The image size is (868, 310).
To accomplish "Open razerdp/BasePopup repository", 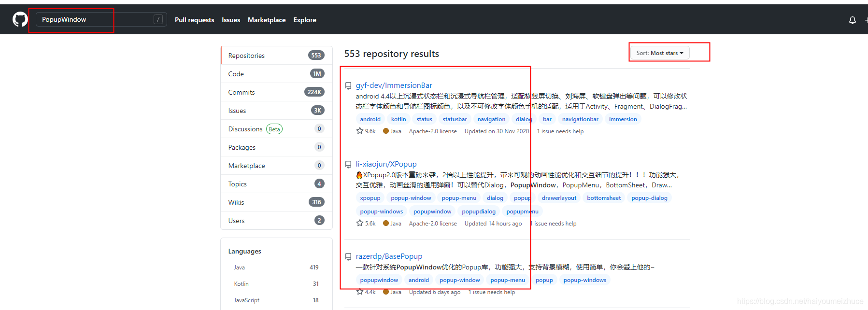I will tap(389, 256).
